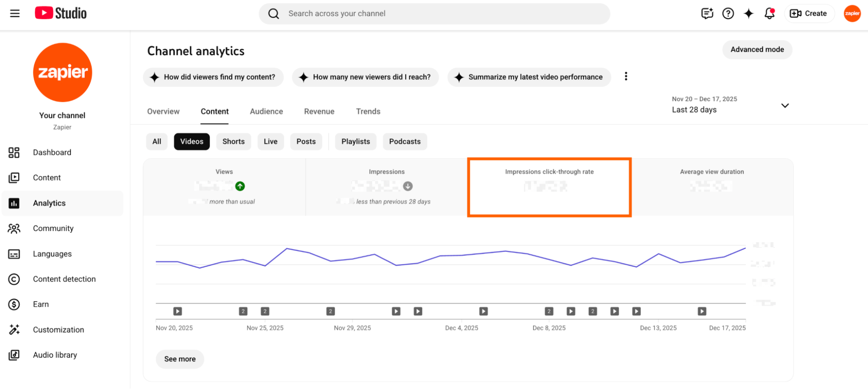Open Languages in the sidebar
Screen dimensions: 868x389
63,254
